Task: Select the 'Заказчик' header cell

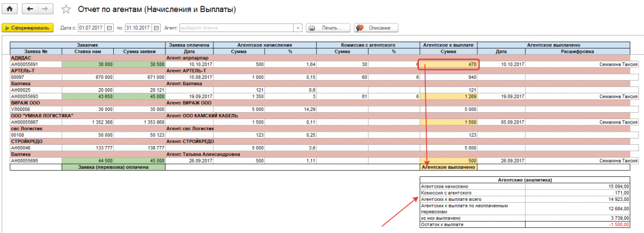Action: pos(87,45)
